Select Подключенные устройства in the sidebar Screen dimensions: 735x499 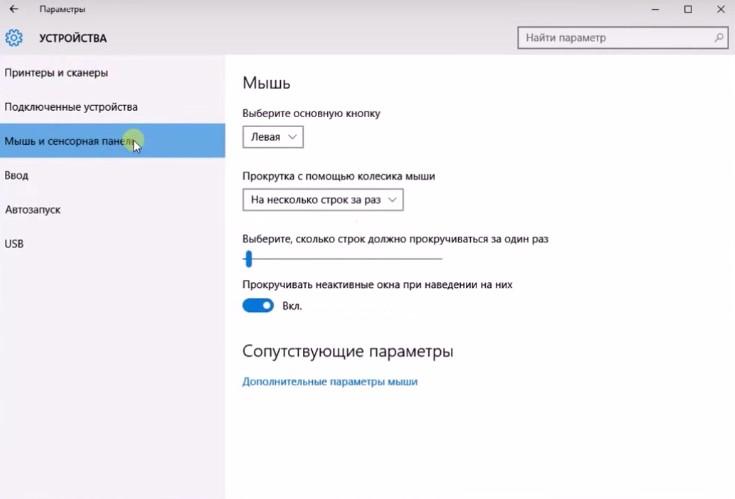[71, 107]
